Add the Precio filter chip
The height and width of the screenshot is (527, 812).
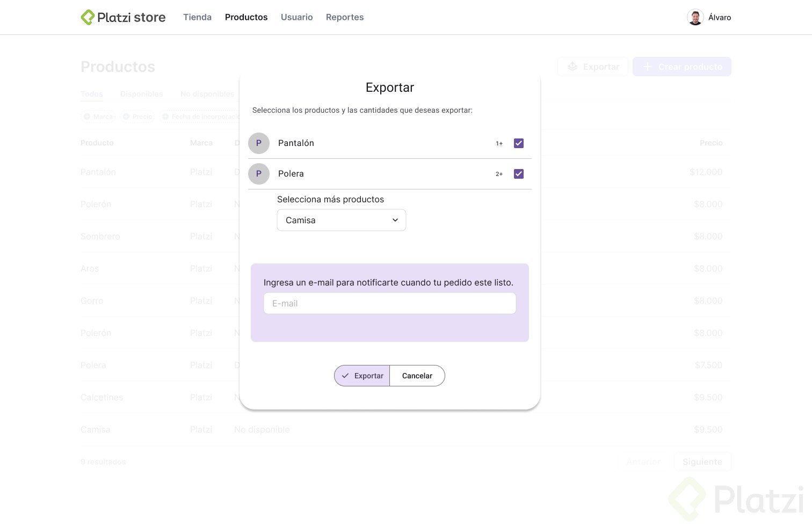[137, 116]
